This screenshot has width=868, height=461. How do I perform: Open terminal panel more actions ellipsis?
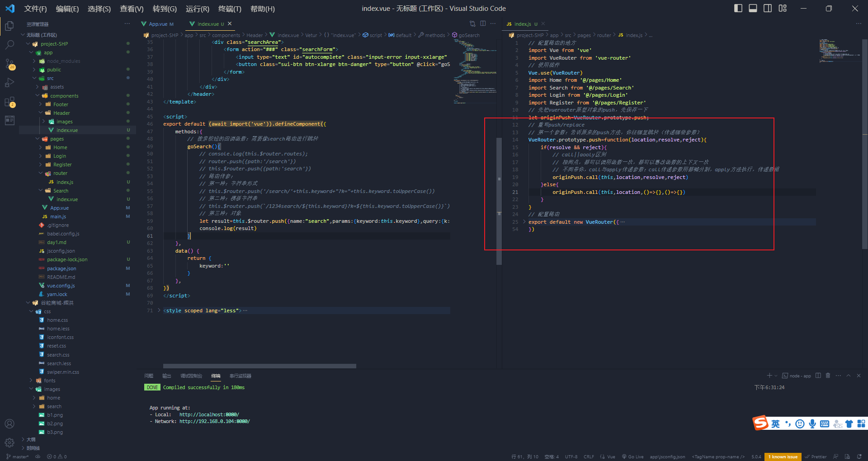(838, 376)
